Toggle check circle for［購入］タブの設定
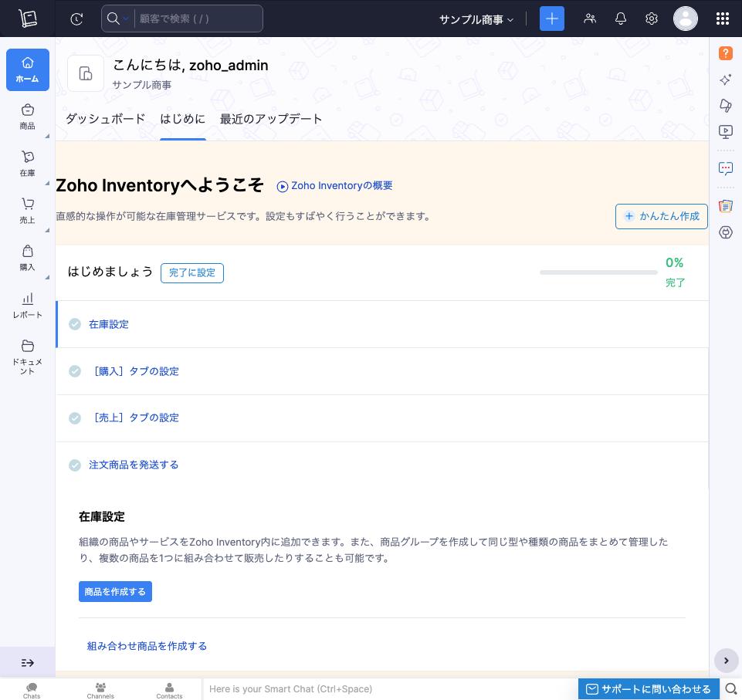 pyautogui.click(x=75, y=371)
